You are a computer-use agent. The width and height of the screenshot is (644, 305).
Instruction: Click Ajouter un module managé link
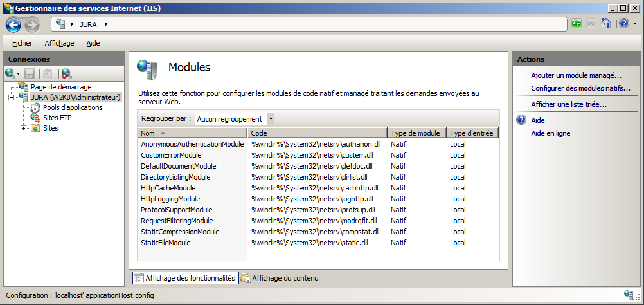click(x=576, y=75)
